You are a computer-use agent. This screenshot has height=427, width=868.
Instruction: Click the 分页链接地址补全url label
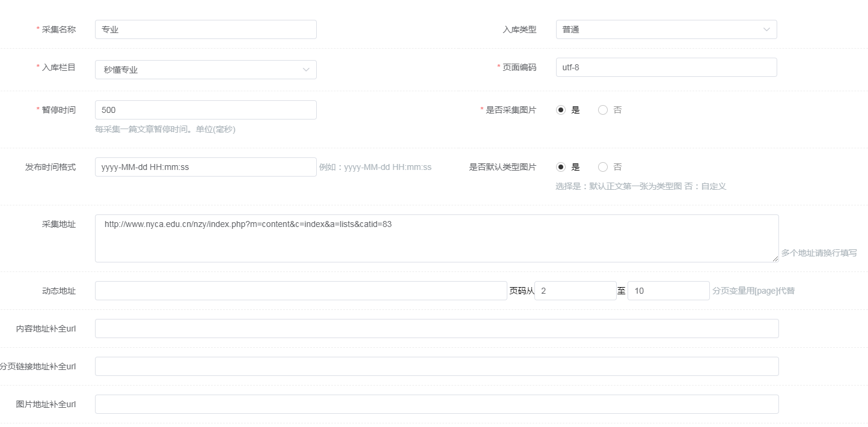coord(38,366)
